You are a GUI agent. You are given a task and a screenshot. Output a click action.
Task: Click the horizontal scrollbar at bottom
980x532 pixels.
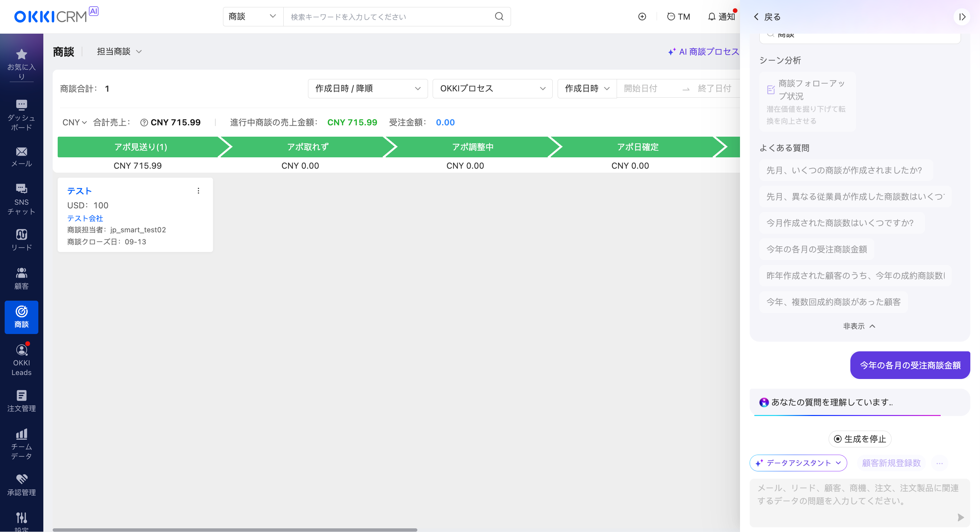[x=235, y=529]
